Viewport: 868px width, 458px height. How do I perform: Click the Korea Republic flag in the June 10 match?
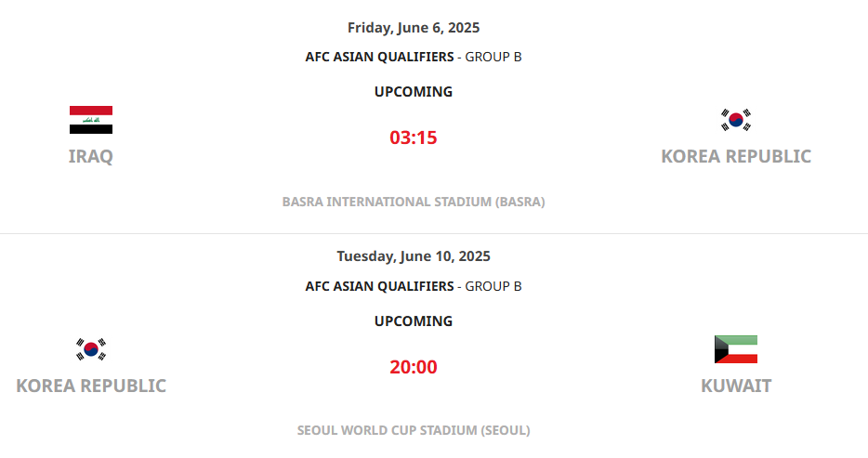click(x=91, y=349)
